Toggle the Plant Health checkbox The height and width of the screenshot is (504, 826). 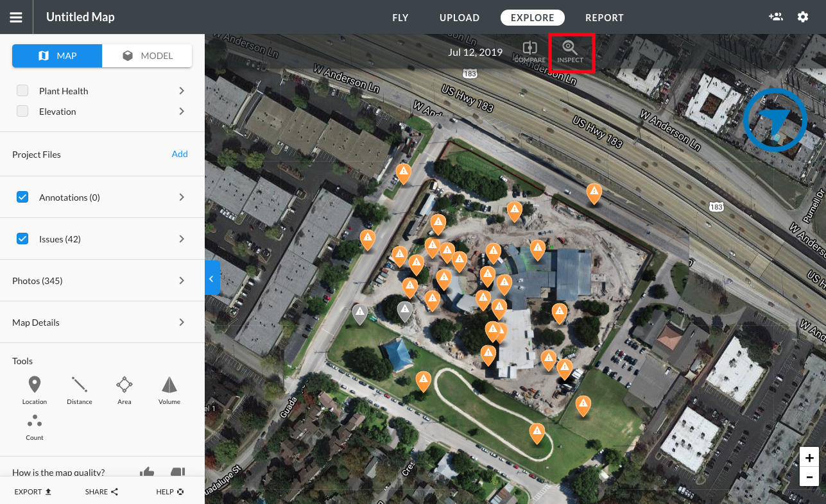(22, 90)
